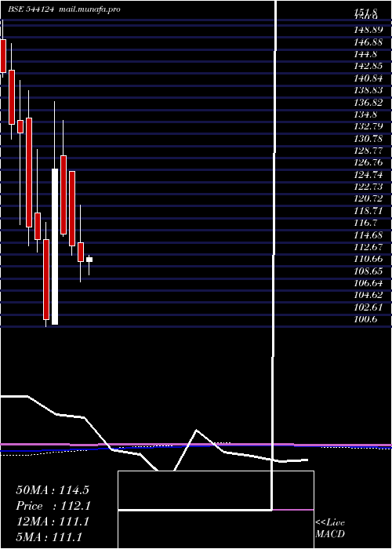Select the 128.77 price axis label
The height and width of the screenshot is (549, 392).
pyautogui.click(x=368, y=151)
